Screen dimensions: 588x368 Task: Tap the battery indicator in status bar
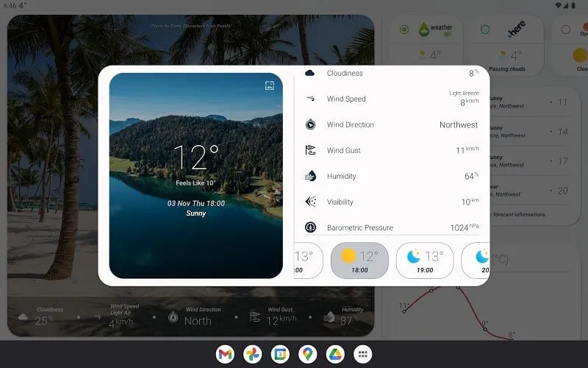coord(573,5)
